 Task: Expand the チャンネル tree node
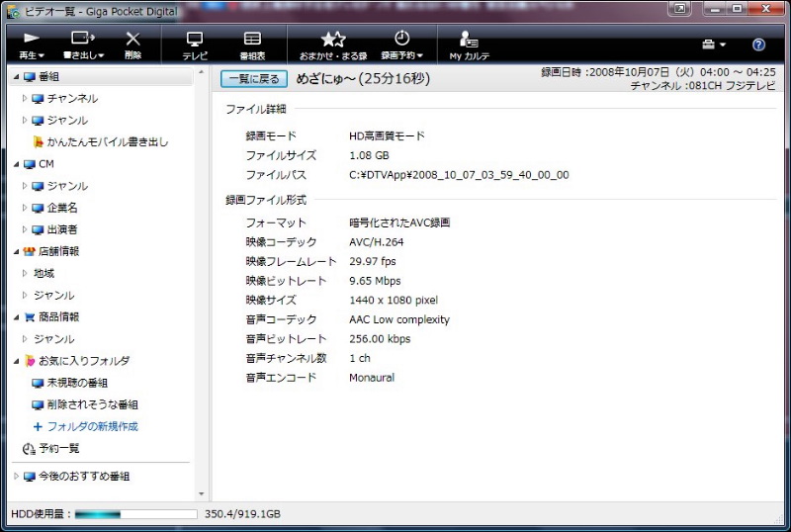[26, 99]
